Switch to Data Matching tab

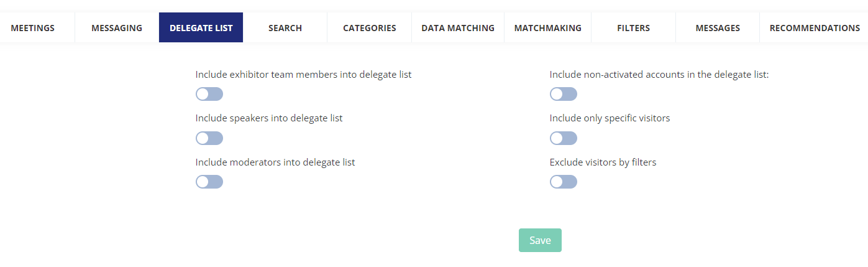point(458,28)
